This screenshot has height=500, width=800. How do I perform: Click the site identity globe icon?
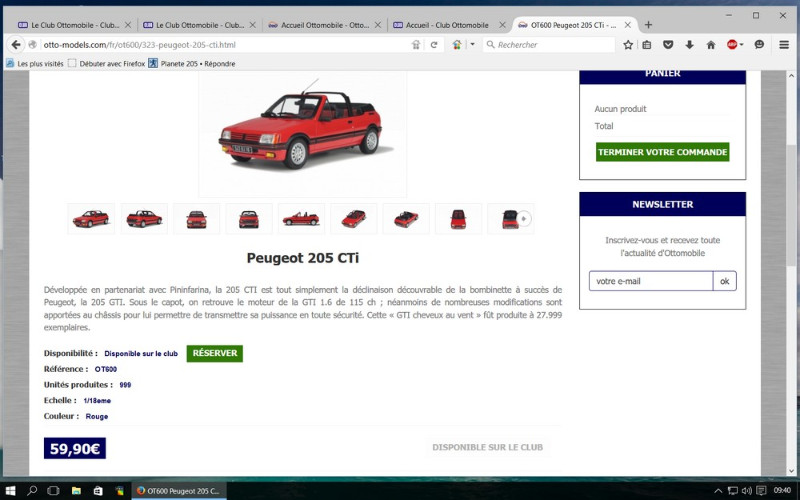click(33, 45)
